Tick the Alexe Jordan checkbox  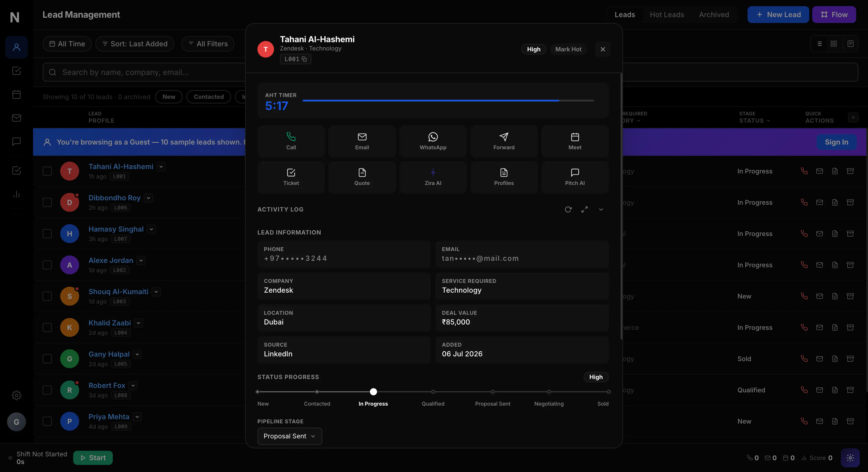coord(47,265)
